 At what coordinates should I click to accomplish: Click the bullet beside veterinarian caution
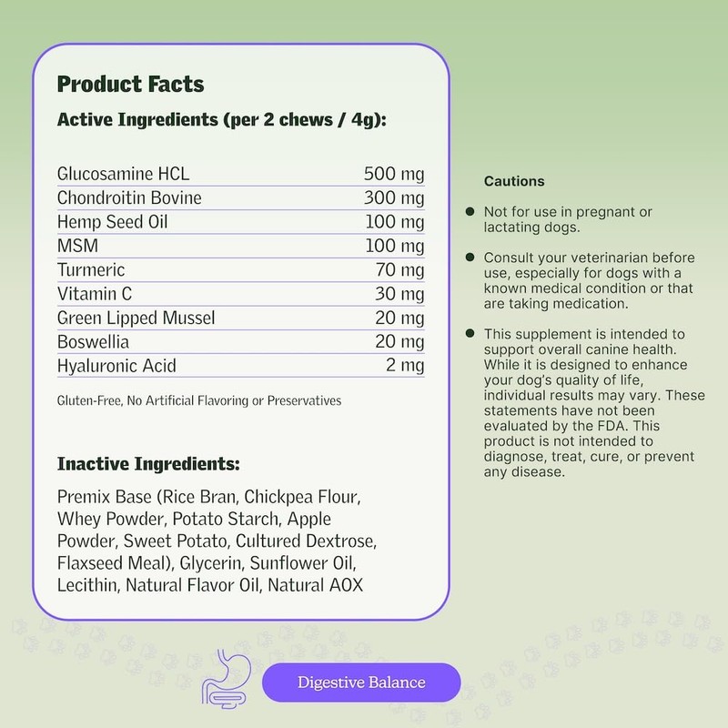point(470,258)
